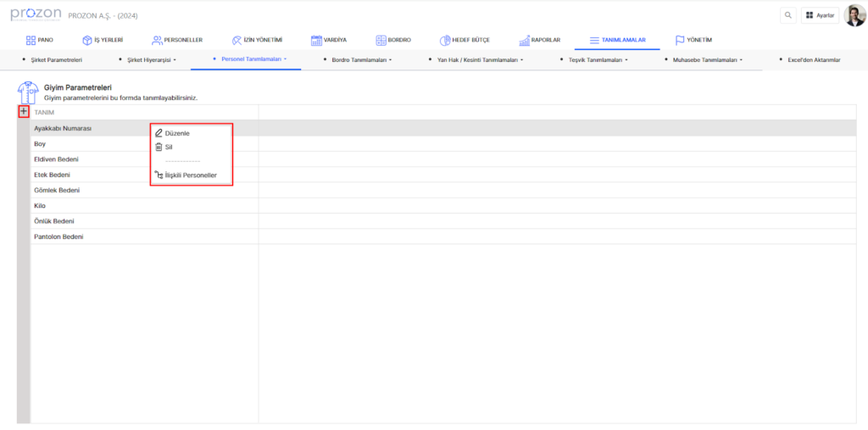Open HEDEF BÜTÇE module

pyautogui.click(x=465, y=40)
